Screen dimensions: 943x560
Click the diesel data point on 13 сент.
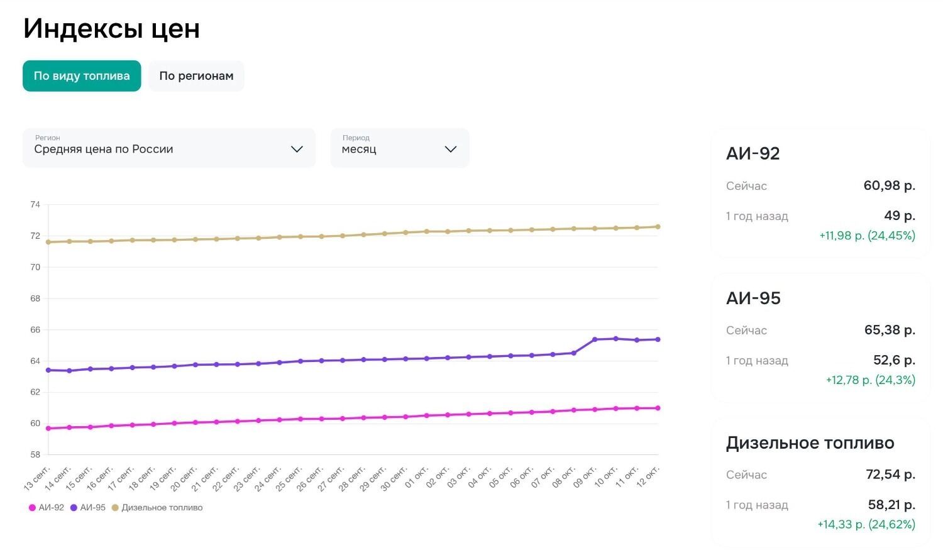click(48, 242)
